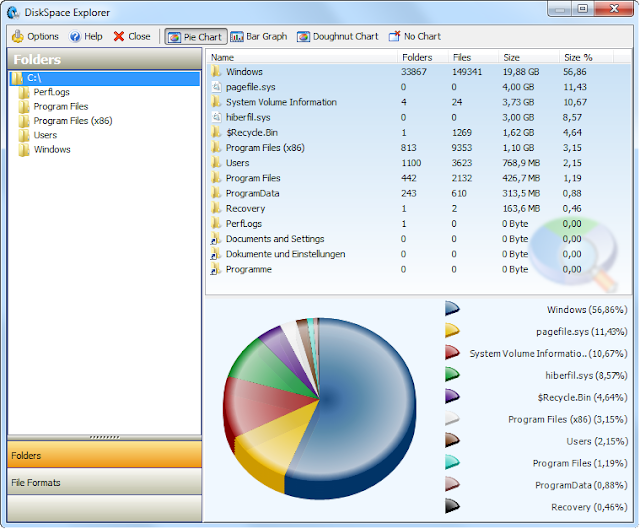Click the cyan Program Files legend swatch

452,463
